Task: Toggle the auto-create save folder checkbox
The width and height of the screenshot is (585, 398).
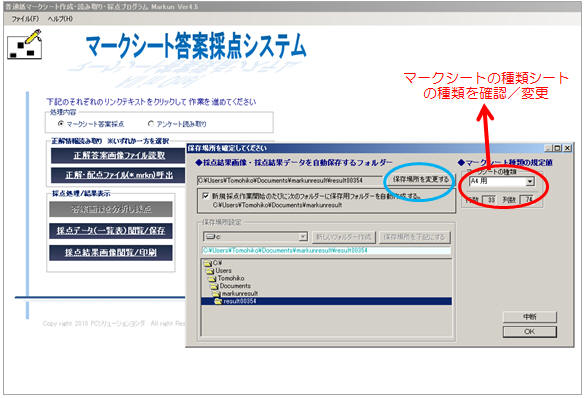Action: [x=205, y=195]
